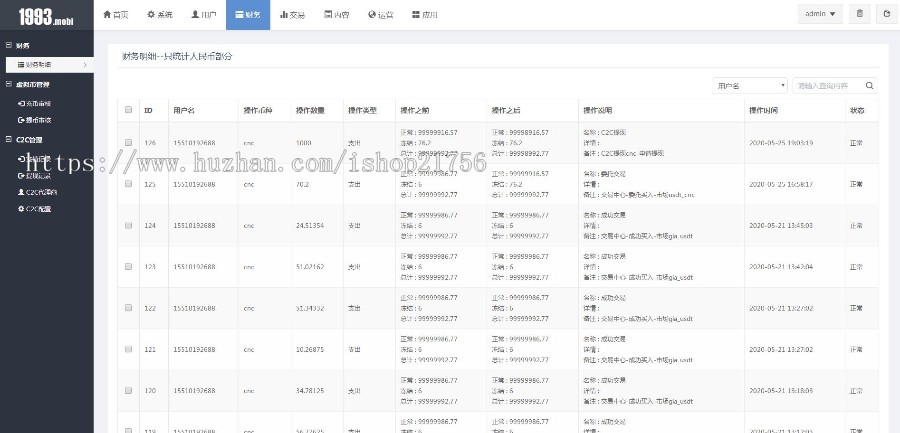Viewport: 900px width, 433px height.
Task: Click amount 51.02162 in row 123
Action: (310, 267)
